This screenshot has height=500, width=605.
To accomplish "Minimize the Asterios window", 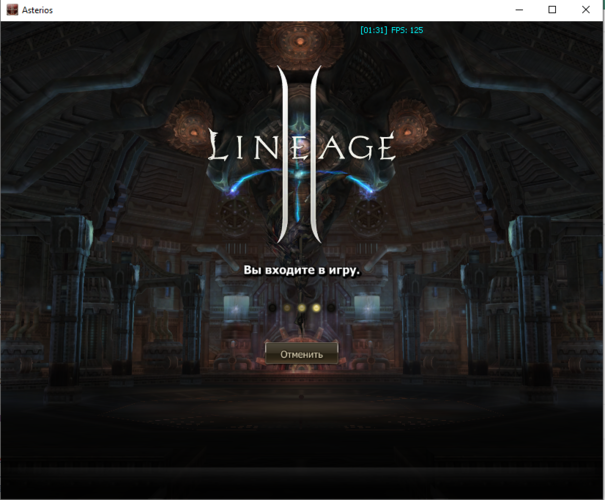I will [518, 10].
